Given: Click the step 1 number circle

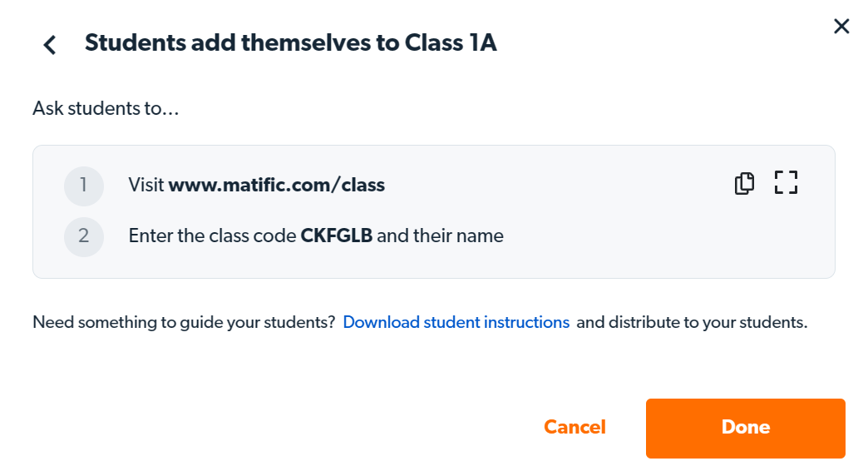Looking at the screenshot, I should pyautogui.click(x=84, y=186).
